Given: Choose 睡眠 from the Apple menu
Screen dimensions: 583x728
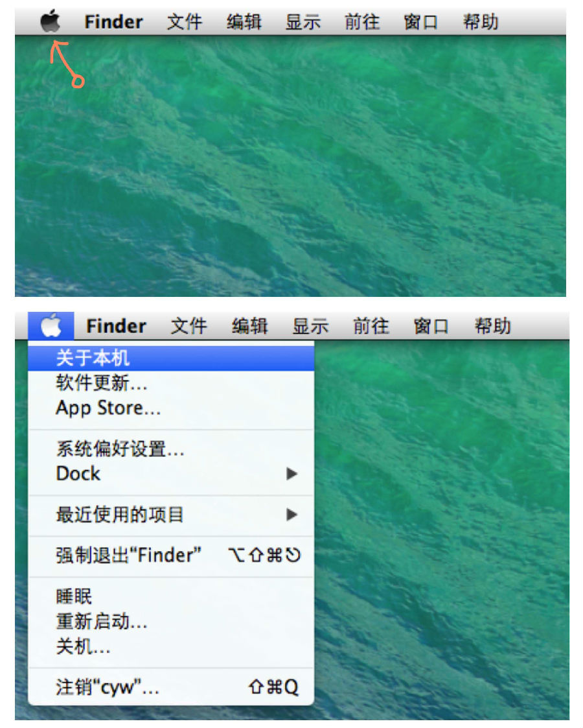Looking at the screenshot, I should (170, 596).
